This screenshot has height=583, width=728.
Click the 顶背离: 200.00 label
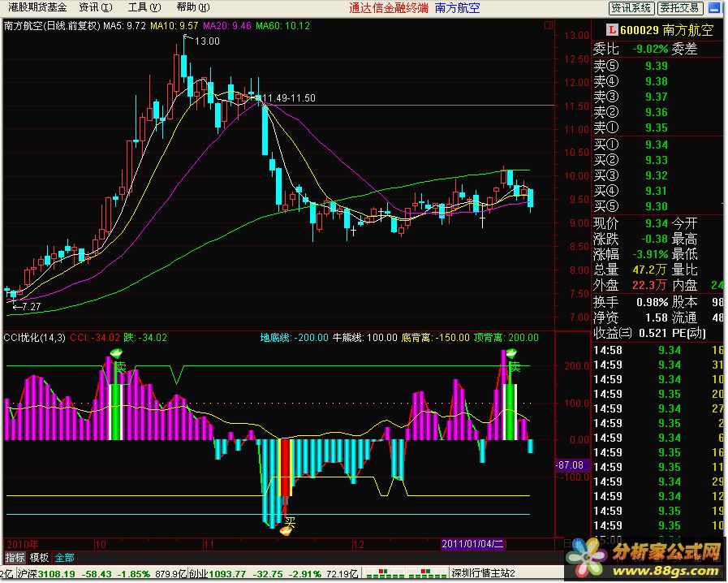click(x=506, y=338)
